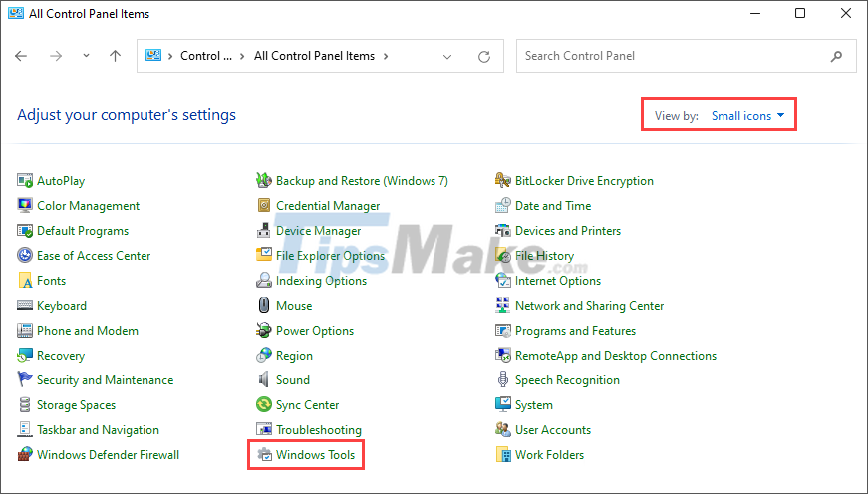Expand chevron after Control breadcrumb

[242, 56]
